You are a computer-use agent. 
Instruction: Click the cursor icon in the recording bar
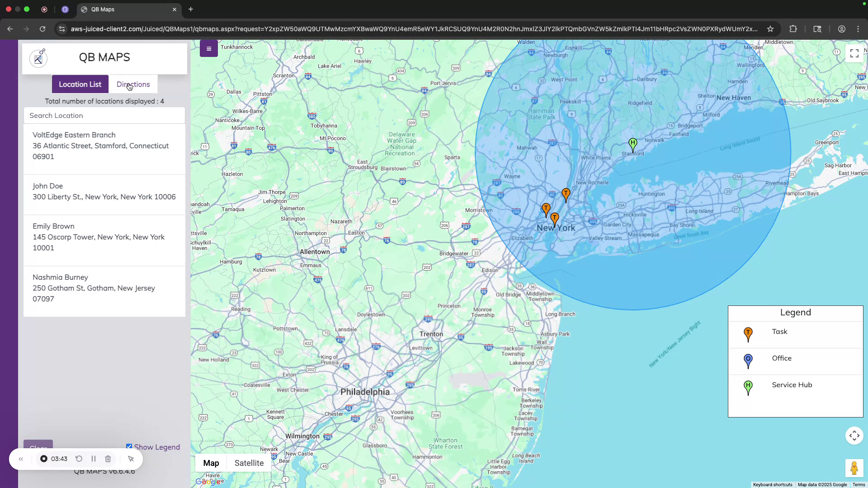[131, 459]
